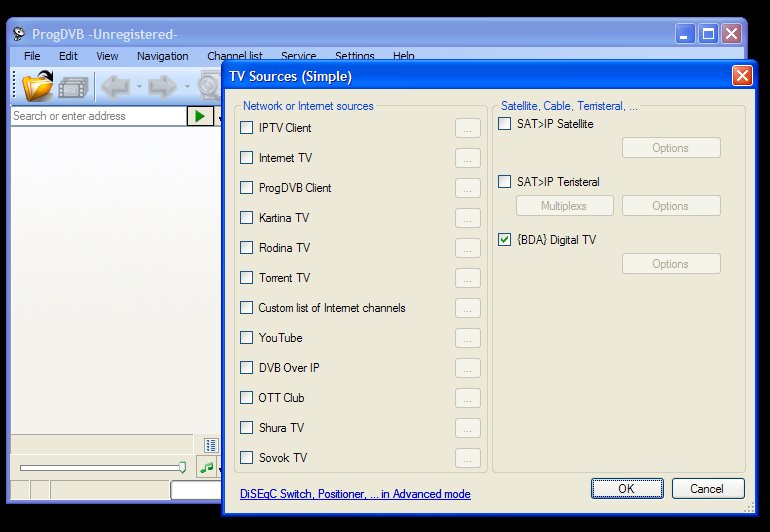Viewport: 770px width, 532px height.
Task: Click OK to confirm TV sources
Action: point(626,488)
